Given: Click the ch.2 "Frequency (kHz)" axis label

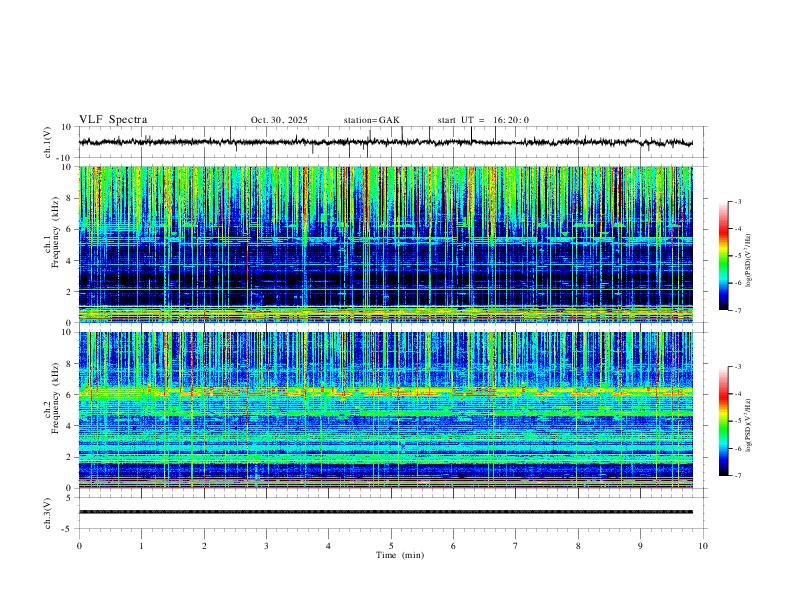Looking at the screenshot, I should point(55,398).
